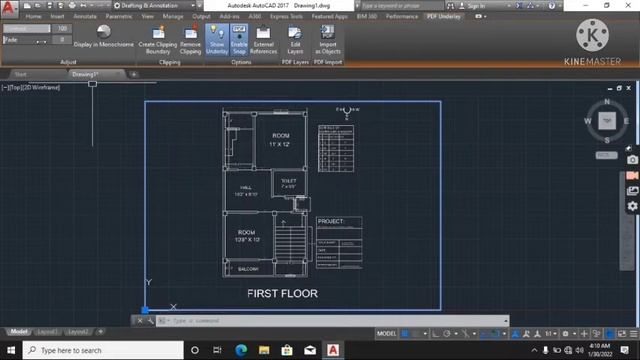The width and height of the screenshot is (640, 360).
Task: Click the red video record icon
Action: coord(632,175)
